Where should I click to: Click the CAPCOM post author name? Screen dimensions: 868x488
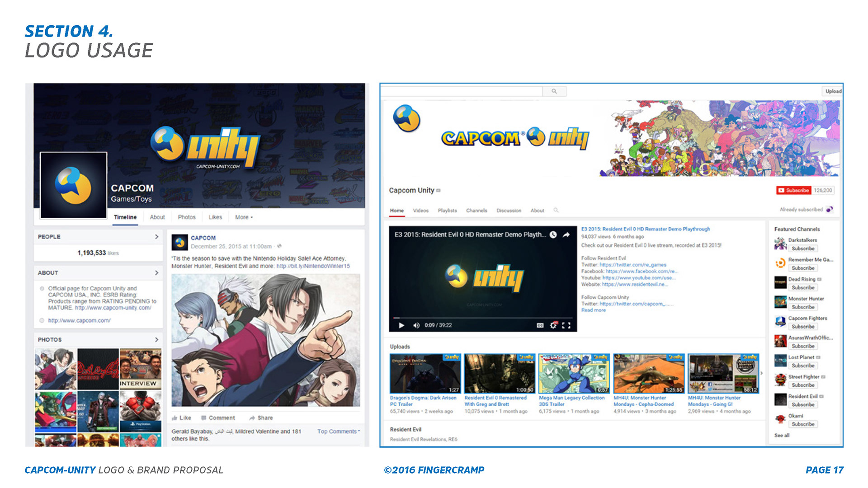(203, 238)
